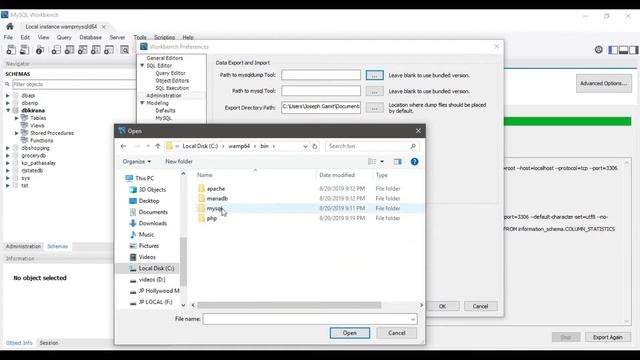Select the Local instance wampmysqld64 tab
The width and height of the screenshot is (640, 360).
click(x=61, y=27)
